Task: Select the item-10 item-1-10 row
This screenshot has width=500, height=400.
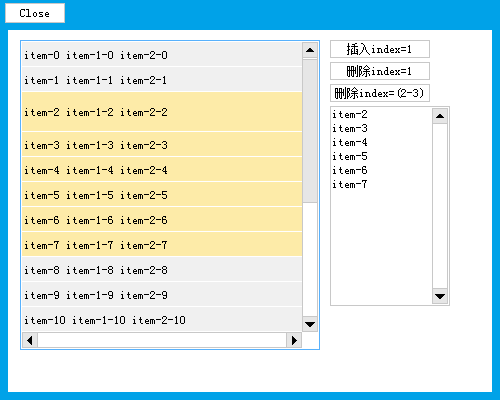Action: coord(162,320)
